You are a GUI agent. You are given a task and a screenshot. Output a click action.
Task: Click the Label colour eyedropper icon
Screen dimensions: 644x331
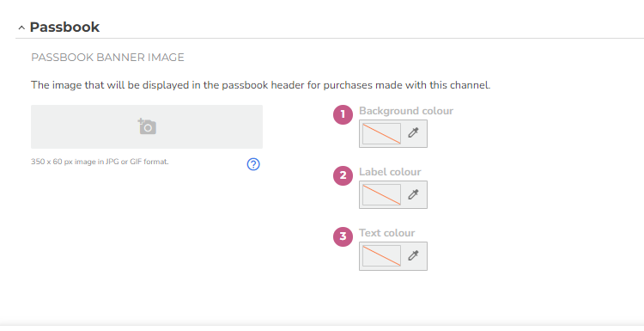tap(413, 194)
